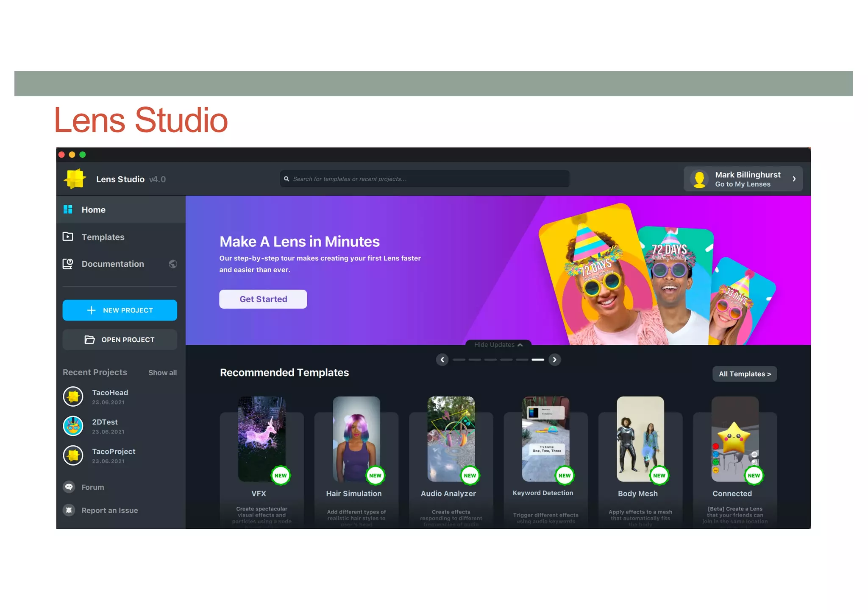Viewport: 868px width, 614px height.
Task: Open the VFX template thumbnail
Action: click(x=262, y=439)
